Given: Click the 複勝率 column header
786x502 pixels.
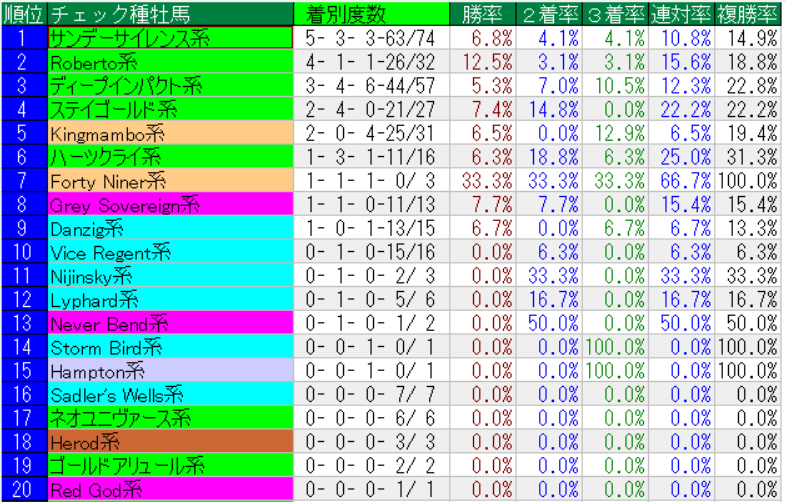Looking at the screenshot, I should point(747,13).
